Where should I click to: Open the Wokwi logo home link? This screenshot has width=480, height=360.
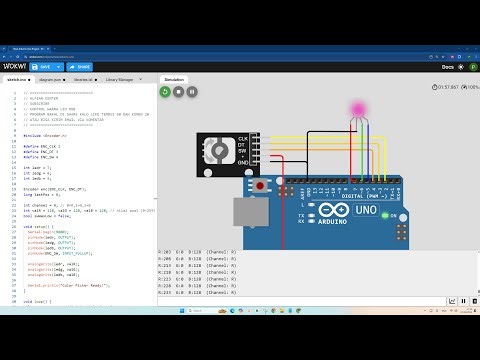tap(14, 67)
